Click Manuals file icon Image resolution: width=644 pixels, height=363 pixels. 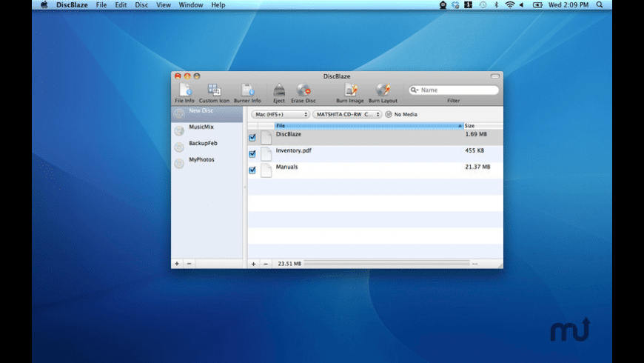coord(266,170)
